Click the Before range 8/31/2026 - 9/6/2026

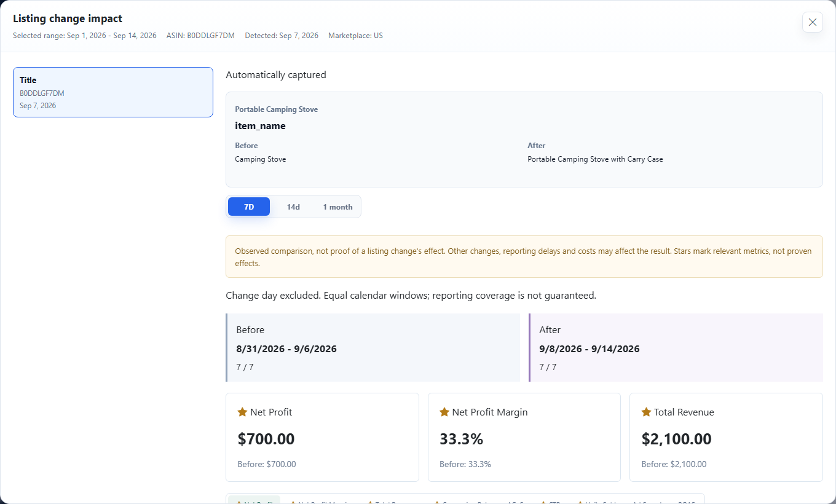(286, 348)
